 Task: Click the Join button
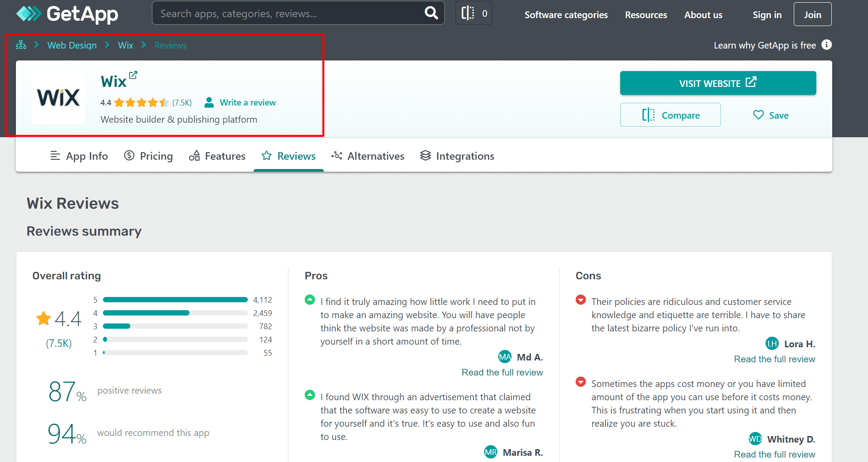click(x=812, y=14)
